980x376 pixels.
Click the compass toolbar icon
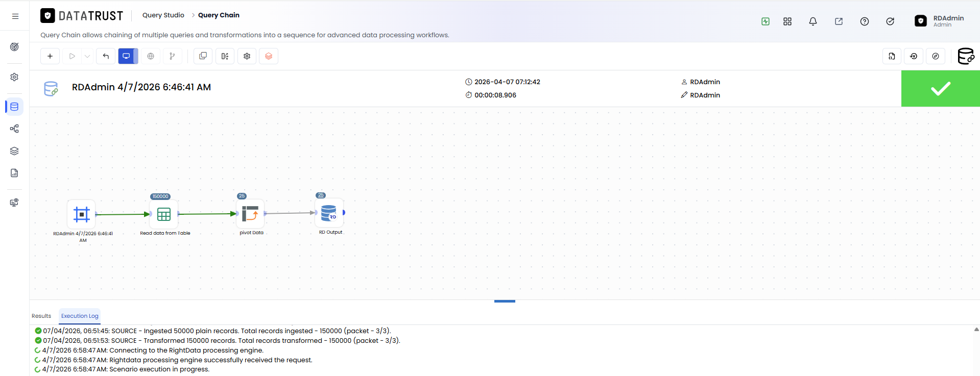936,56
